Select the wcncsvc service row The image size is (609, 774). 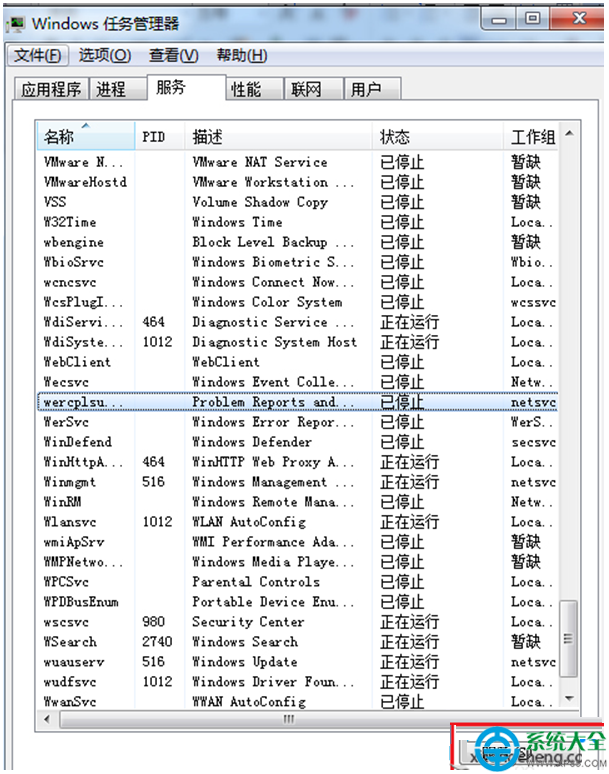click(x=298, y=282)
